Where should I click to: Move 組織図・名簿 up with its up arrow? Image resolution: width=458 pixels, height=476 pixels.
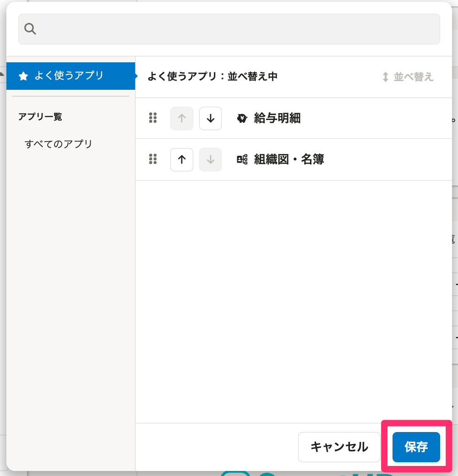click(182, 159)
